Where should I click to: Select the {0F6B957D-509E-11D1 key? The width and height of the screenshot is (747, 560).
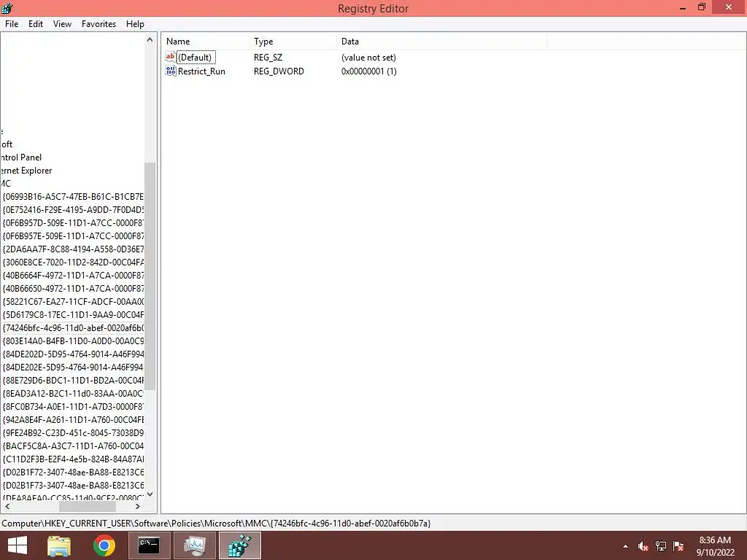pos(73,223)
